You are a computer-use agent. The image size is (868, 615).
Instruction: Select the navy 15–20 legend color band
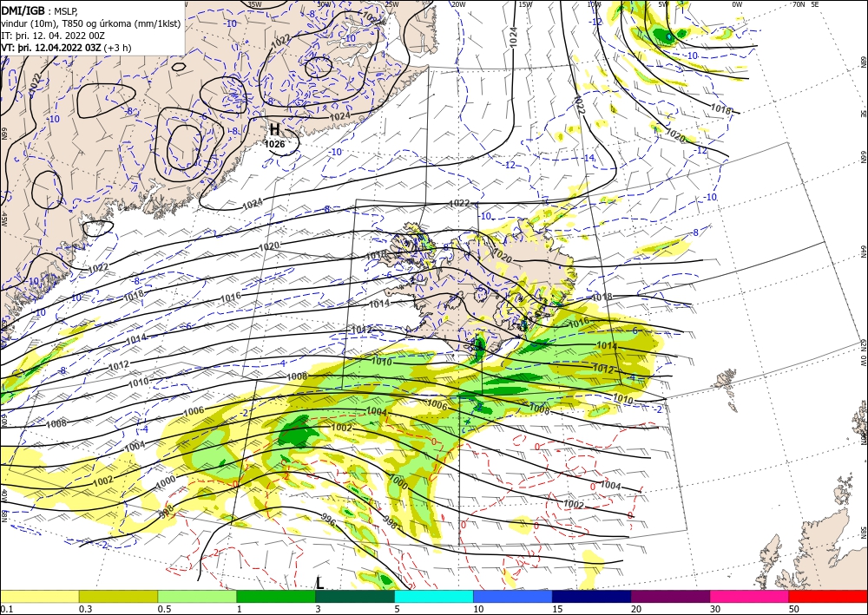coord(592,596)
